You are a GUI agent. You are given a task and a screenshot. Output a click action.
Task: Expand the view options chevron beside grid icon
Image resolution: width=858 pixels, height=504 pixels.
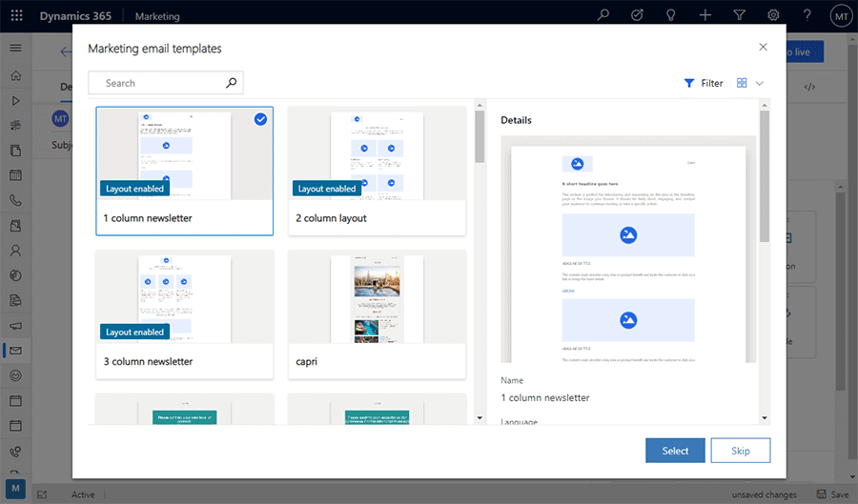(x=760, y=83)
